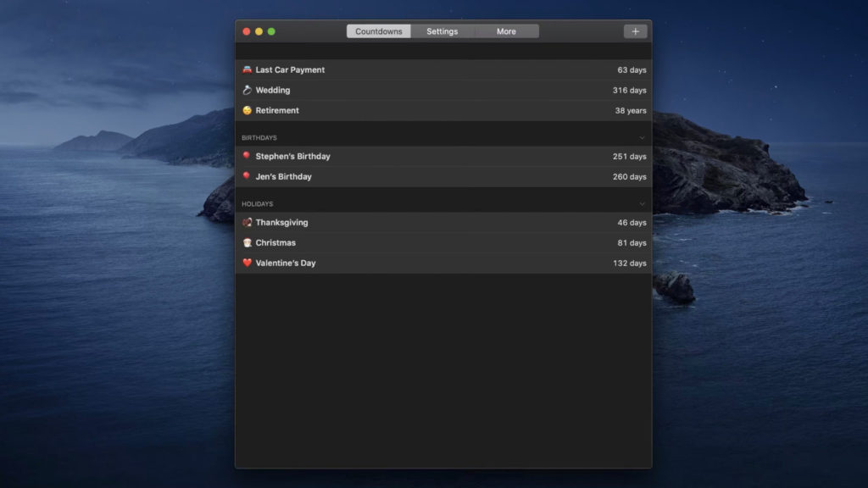Click the balloon icon for Stephen's Birthday
868x488 pixels.
tap(246, 156)
